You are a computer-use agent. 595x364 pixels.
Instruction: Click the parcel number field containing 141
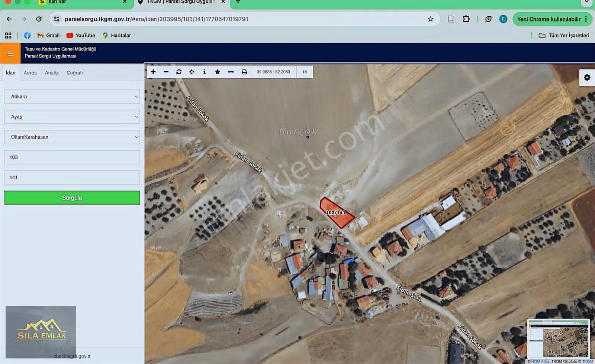72,178
